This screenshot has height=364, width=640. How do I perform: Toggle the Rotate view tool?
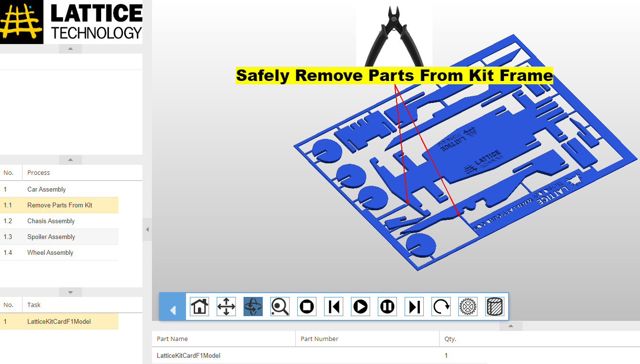pos(253,307)
